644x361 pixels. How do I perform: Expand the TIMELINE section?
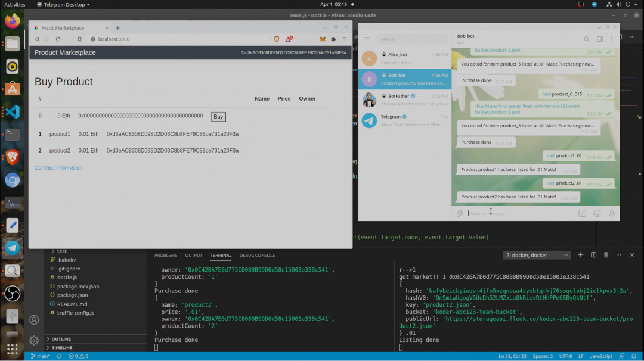click(61, 348)
